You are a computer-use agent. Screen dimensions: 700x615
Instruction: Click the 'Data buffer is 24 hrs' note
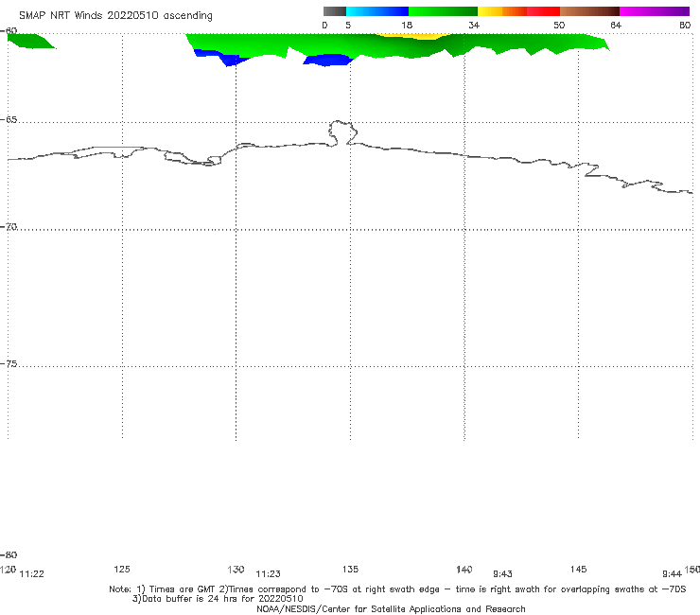218,599
